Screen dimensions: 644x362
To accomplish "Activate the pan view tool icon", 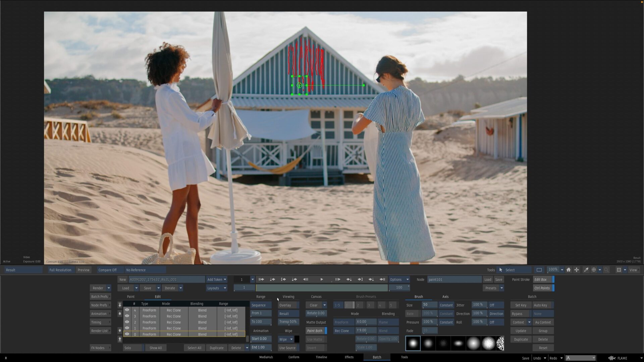I will point(577,269).
